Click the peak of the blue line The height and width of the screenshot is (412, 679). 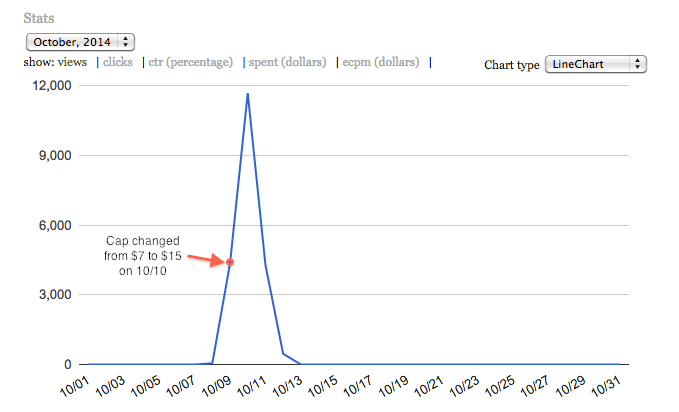click(247, 94)
